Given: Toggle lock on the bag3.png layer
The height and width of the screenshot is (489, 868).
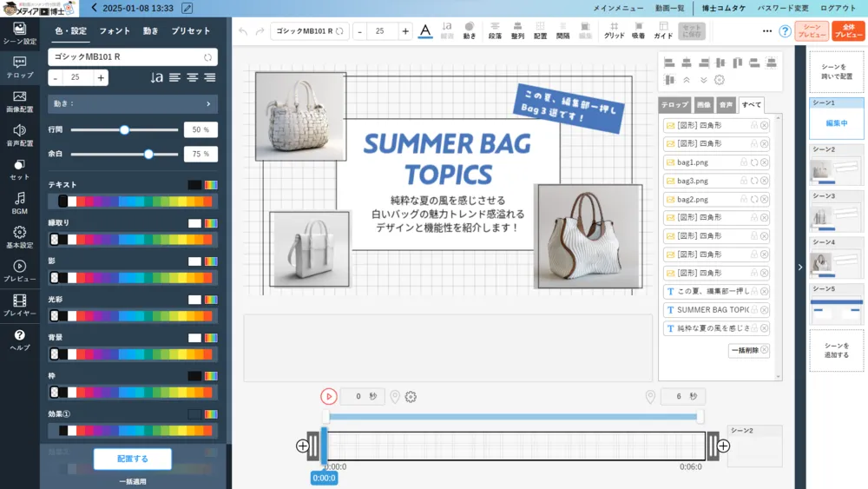Looking at the screenshot, I should click(743, 181).
